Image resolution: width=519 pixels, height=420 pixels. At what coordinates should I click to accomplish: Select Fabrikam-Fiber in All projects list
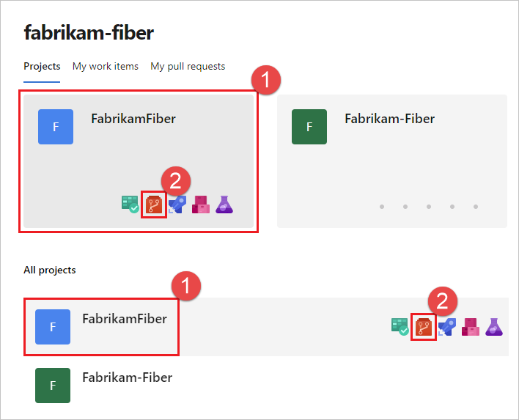(x=127, y=377)
